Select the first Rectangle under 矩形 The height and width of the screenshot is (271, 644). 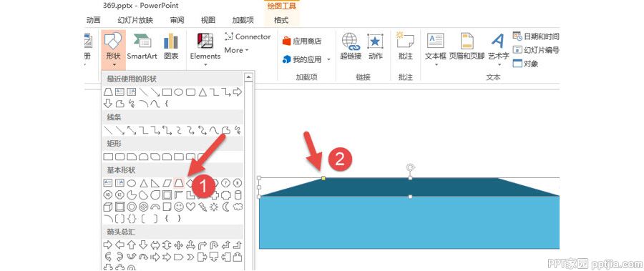108,157
